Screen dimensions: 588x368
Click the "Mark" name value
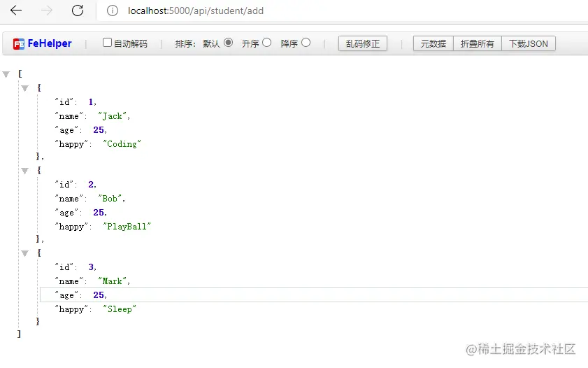pyautogui.click(x=112, y=281)
